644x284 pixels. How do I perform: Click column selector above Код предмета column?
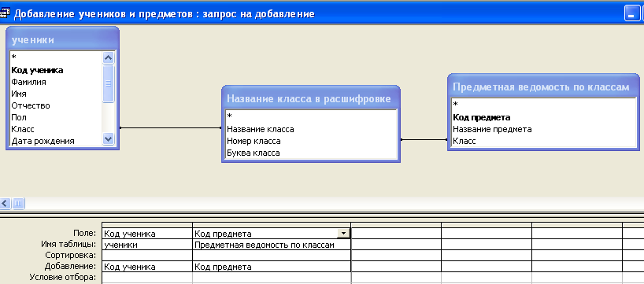click(x=272, y=225)
